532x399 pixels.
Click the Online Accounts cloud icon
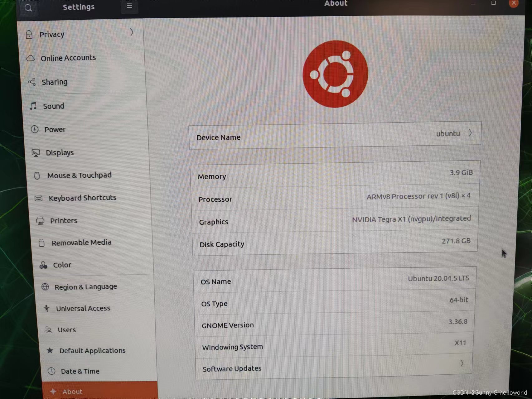click(31, 58)
